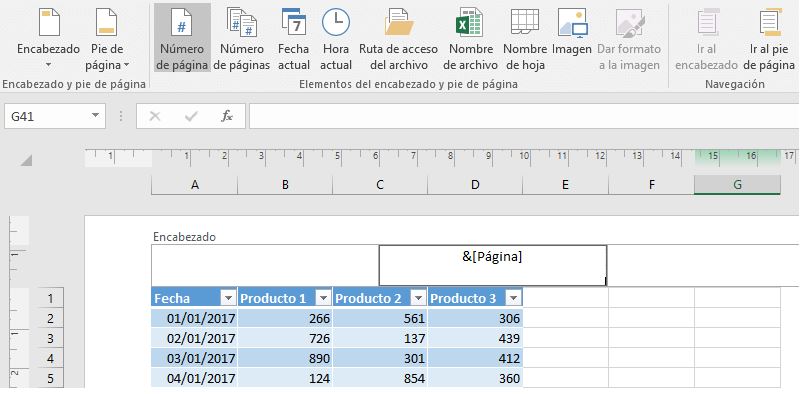Select cell with date 03/01/2017
This screenshot has width=802, height=394.
click(x=194, y=358)
